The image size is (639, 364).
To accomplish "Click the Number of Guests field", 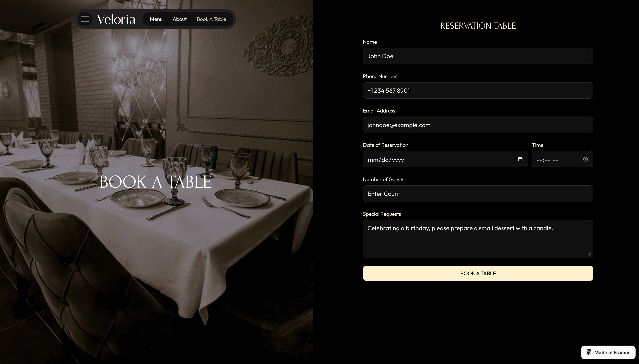I will [x=478, y=194].
